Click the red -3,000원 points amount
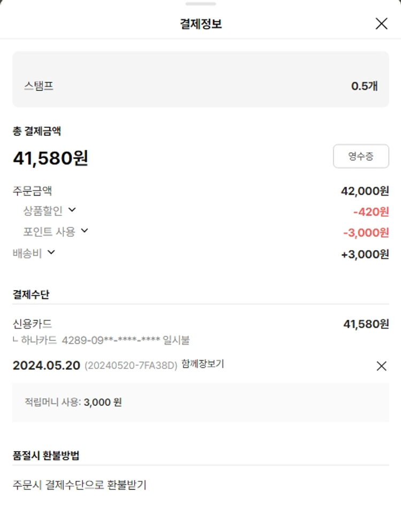This screenshot has width=401, height=532. [366, 233]
